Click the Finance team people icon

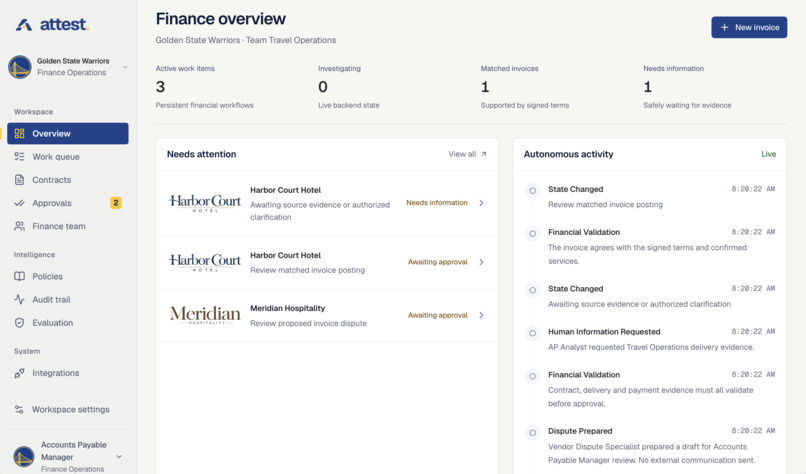tap(20, 226)
